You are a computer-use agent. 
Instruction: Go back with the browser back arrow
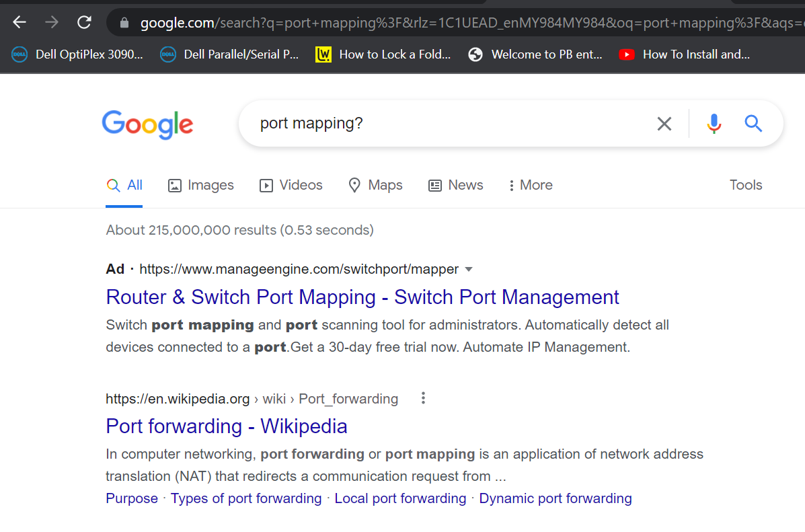point(20,22)
